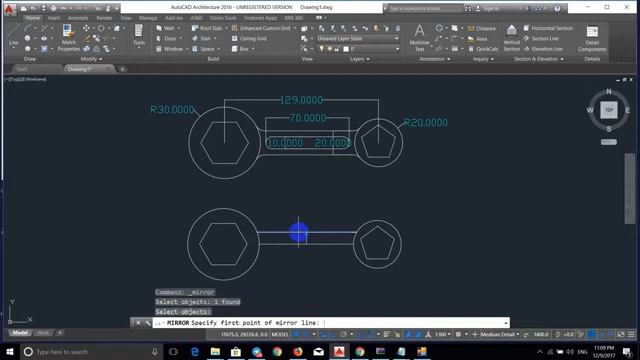The height and width of the screenshot is (360, 640).
Task: Click the search keyword input field
Action: pyautogui.click(x=424, y=8)
